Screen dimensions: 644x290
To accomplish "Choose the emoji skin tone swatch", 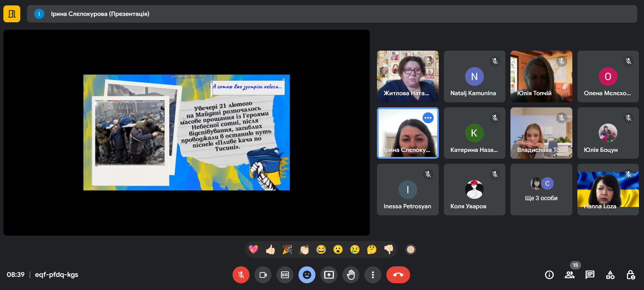I will click(410, 249).
